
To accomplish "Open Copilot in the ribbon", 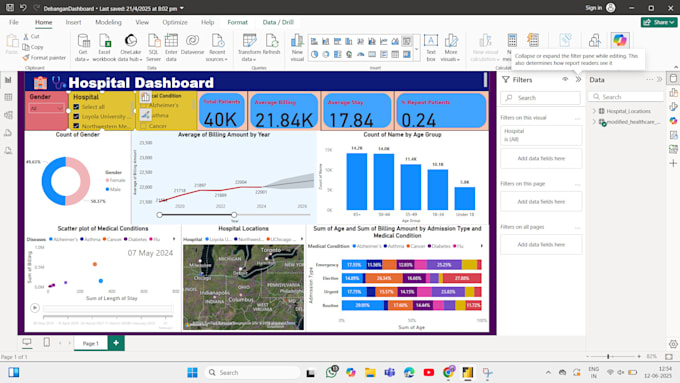I will pos(620,40).
